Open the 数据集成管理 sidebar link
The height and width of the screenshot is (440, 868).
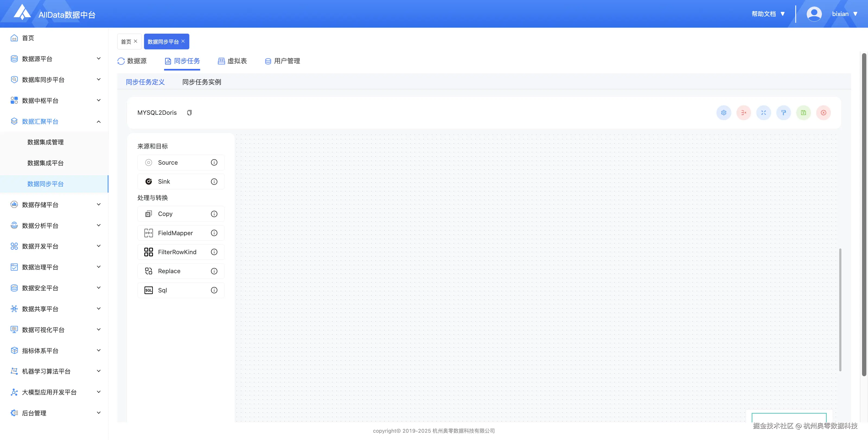(x=46, y=142)
